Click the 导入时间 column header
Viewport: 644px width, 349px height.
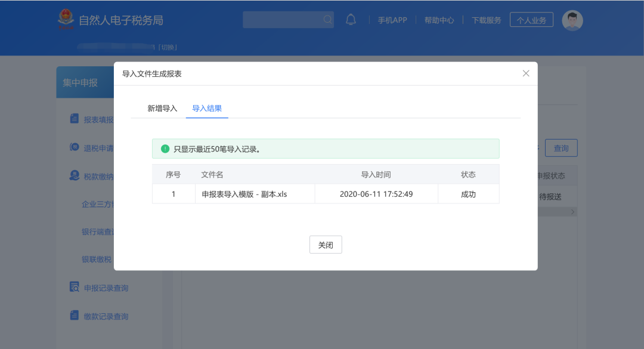[x=376, y=175]
